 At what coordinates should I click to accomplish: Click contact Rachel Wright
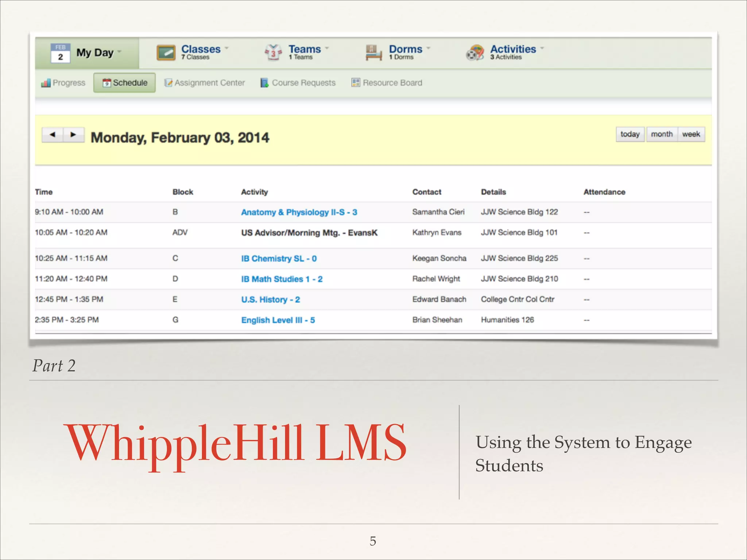[436, 279]
